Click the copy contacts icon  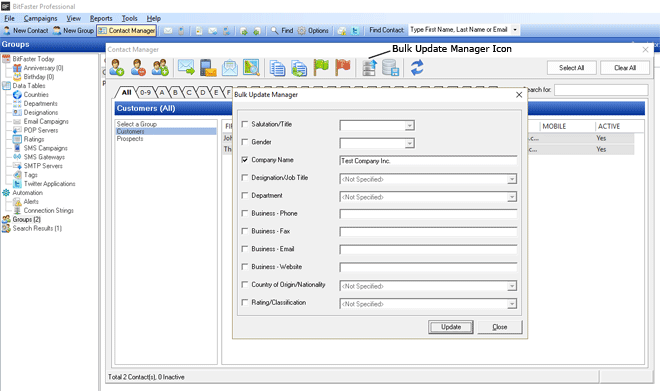pyautogui.click(x=277, y=68)
